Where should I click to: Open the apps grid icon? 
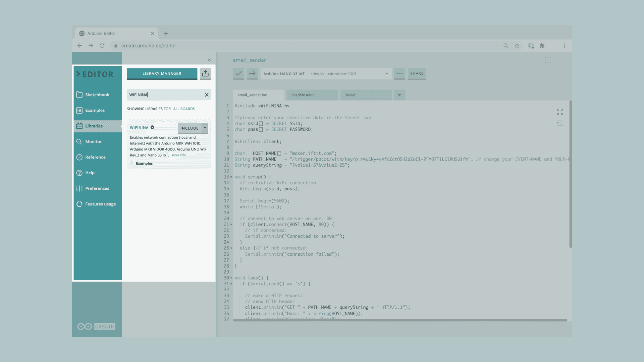coord(548,60)
